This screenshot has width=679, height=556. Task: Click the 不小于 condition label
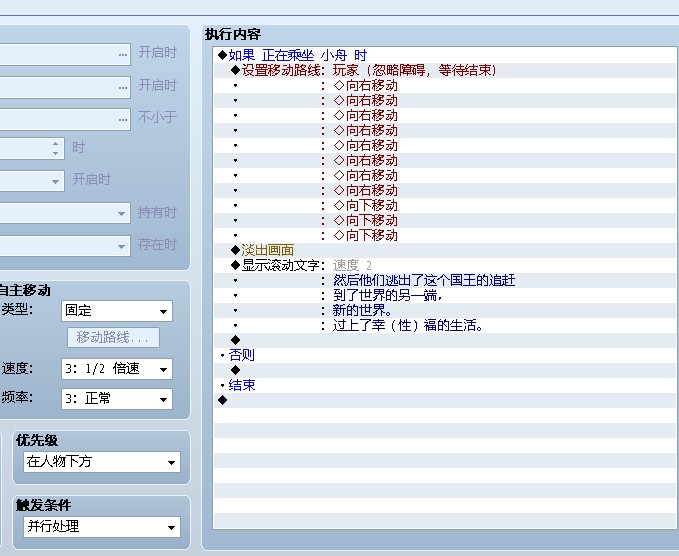157,117
